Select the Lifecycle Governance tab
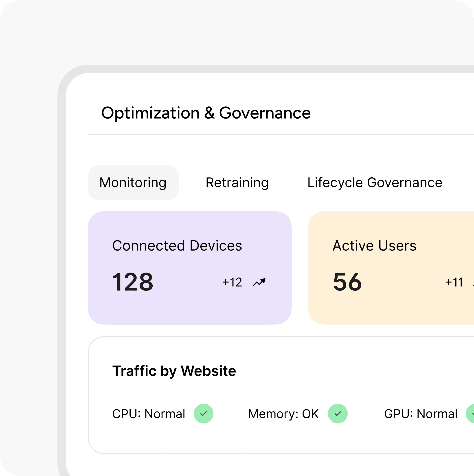Image resolution: width=474 pixels, height=476 pixels. coord(375,183)
